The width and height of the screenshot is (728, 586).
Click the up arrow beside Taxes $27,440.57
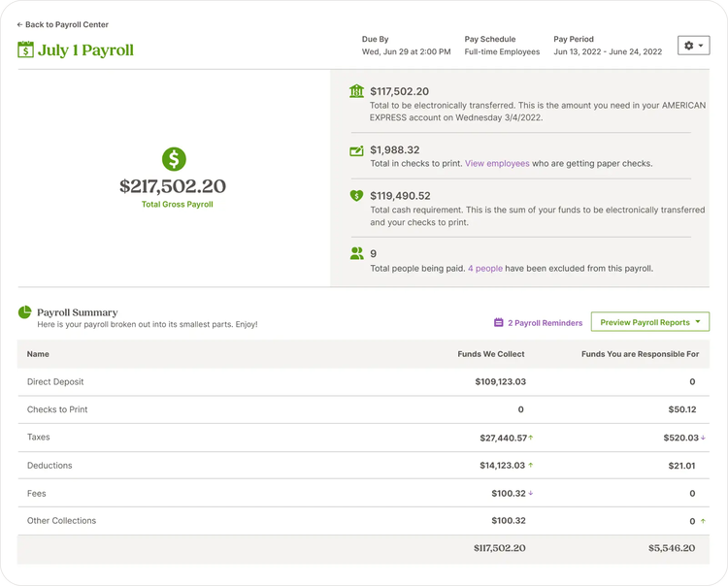click(x=531, y=438)
